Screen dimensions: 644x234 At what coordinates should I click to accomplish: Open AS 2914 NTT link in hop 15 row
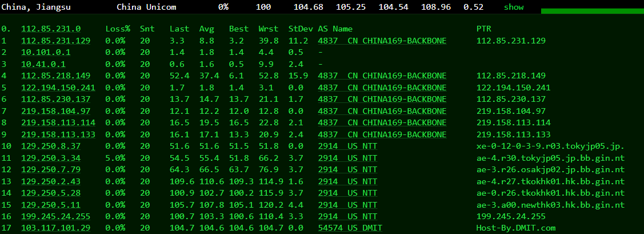pyautogui.click(x=347, y=205)
